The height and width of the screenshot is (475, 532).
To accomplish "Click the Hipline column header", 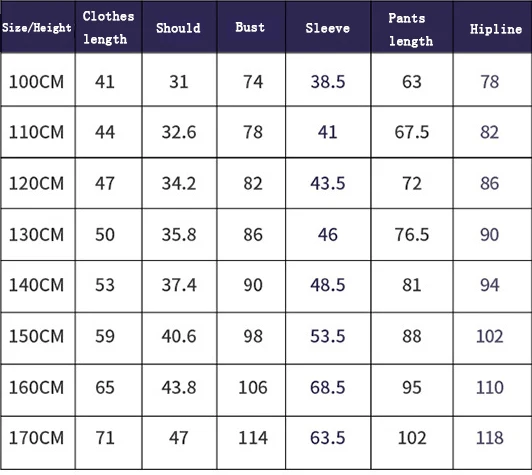I will pyautogui.click(x=496, y=29).
